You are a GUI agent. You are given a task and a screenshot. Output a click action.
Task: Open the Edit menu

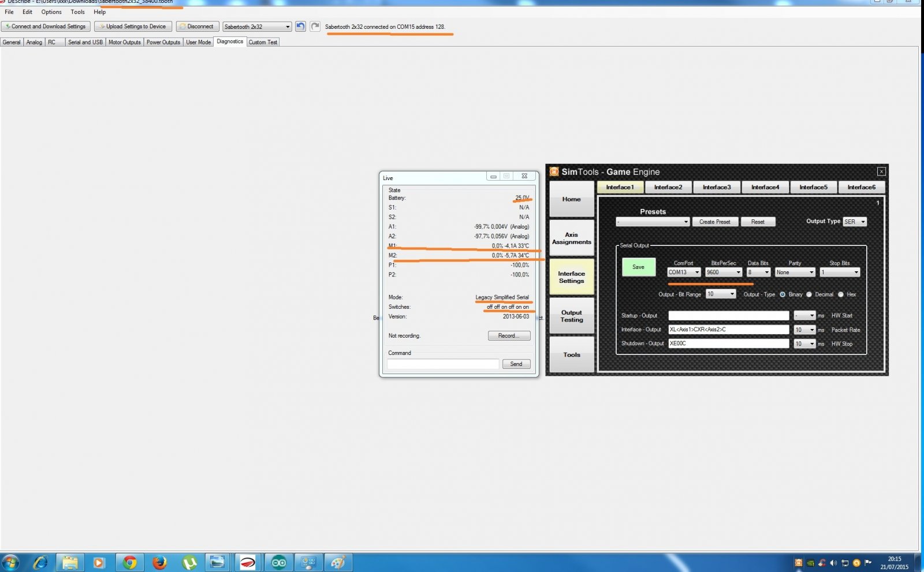point(27,12)
